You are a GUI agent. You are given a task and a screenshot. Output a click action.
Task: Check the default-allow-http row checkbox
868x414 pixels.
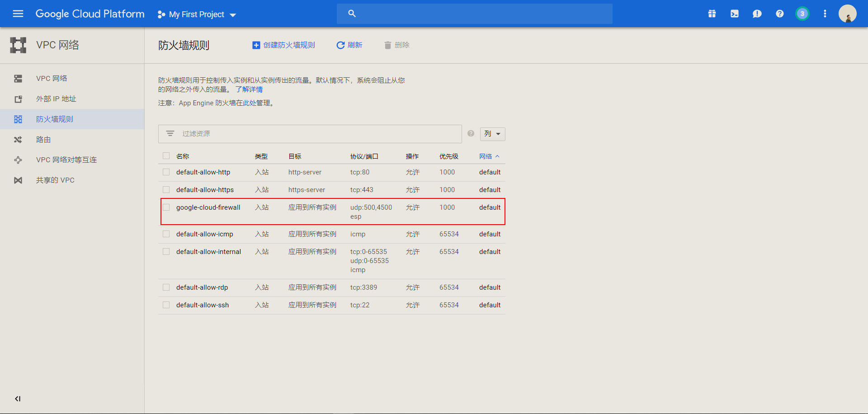click(x=166, y=172)
